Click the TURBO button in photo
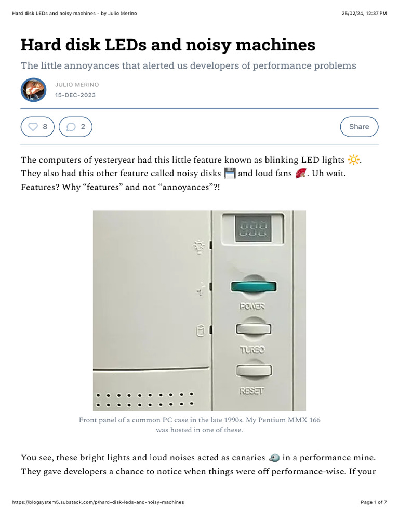This screenshot has height=532, width=399. 254,329
